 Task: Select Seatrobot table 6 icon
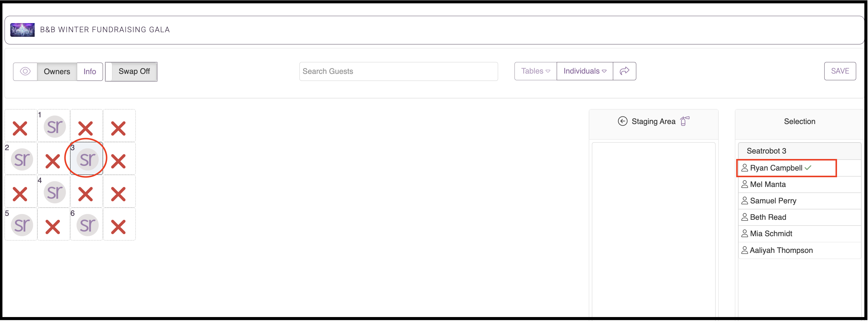pos(87,225)
